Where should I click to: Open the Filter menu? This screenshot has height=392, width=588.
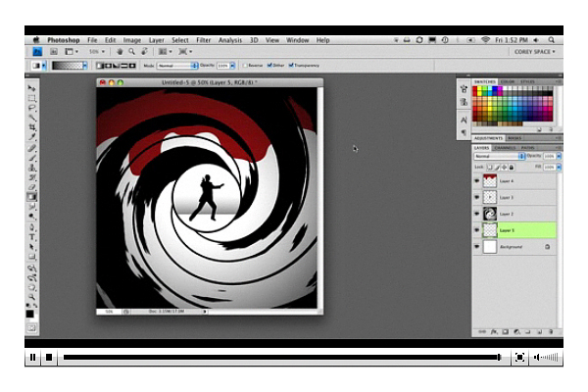click(203, 40)
